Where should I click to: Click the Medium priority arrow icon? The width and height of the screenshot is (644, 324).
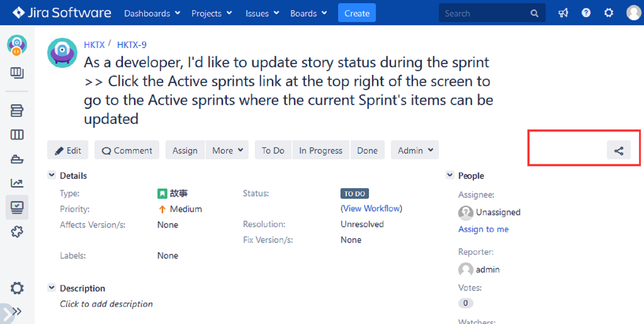click(162, 209)
